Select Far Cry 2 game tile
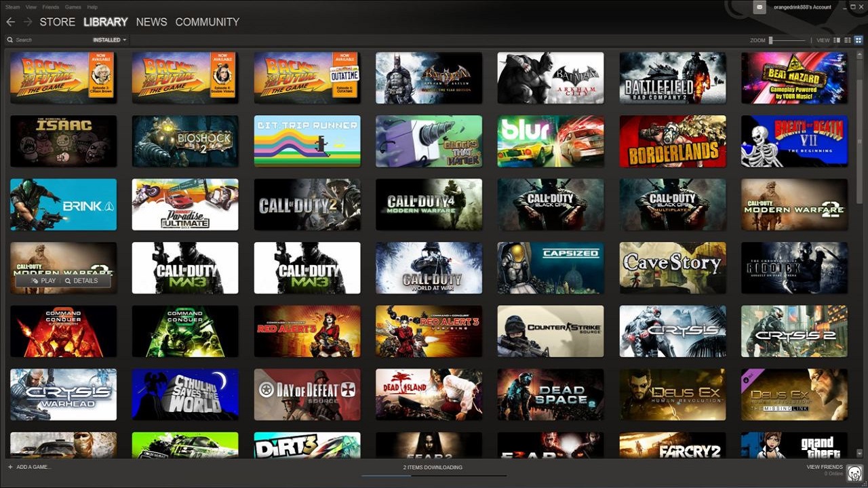This screenshot has width=868, height=488. click(673, 445)
